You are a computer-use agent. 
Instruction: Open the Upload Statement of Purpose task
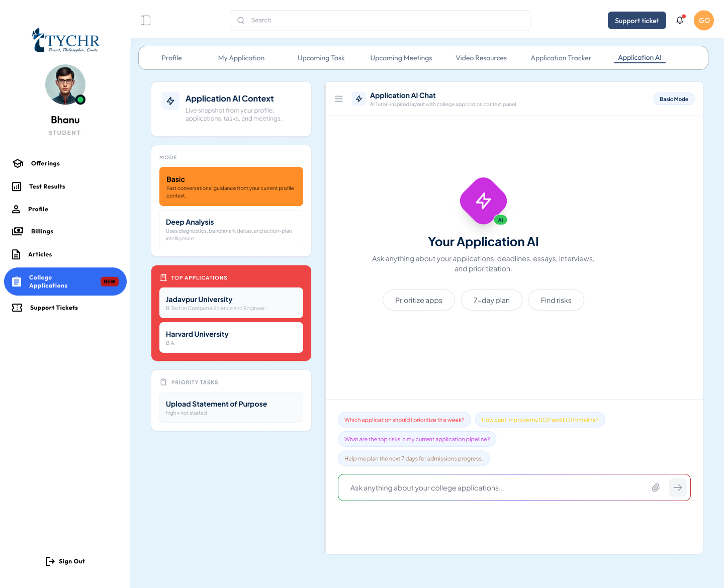point(231,407)
